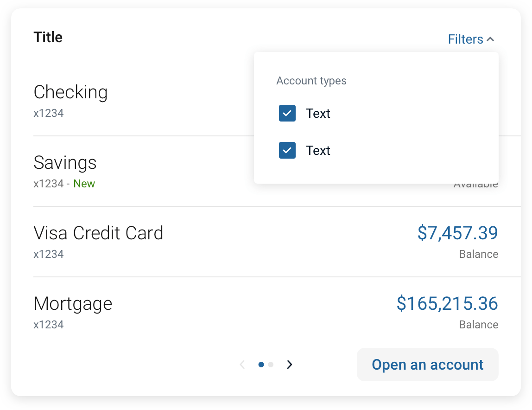Uncheck the top Text checkbox
The height and width of the screenshot is (410, 532).
287,113
